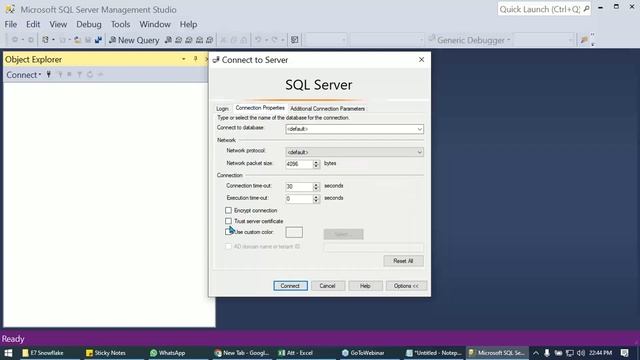Screen dimensions: 640x360
Task: Click the New Query toolbar button
Action: pos(134,40)
